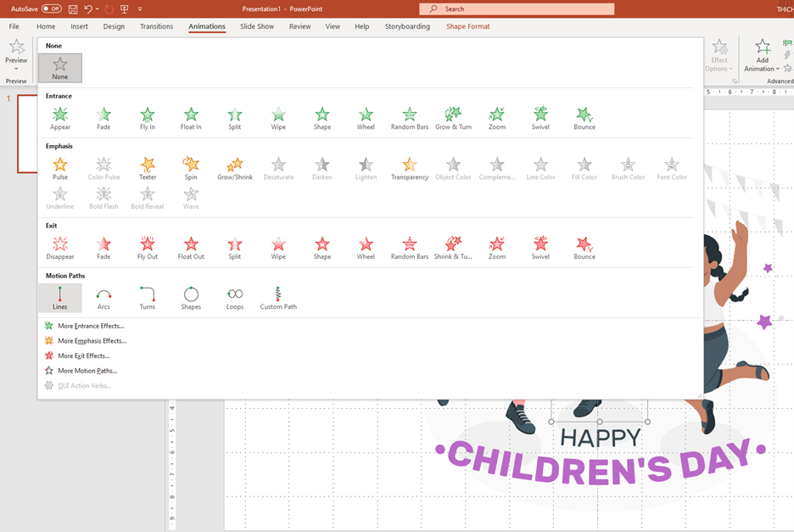The height and width of the screenshot is (532, 794).
Task: Choose the Arcs motion path
Action: pos(103,298)
